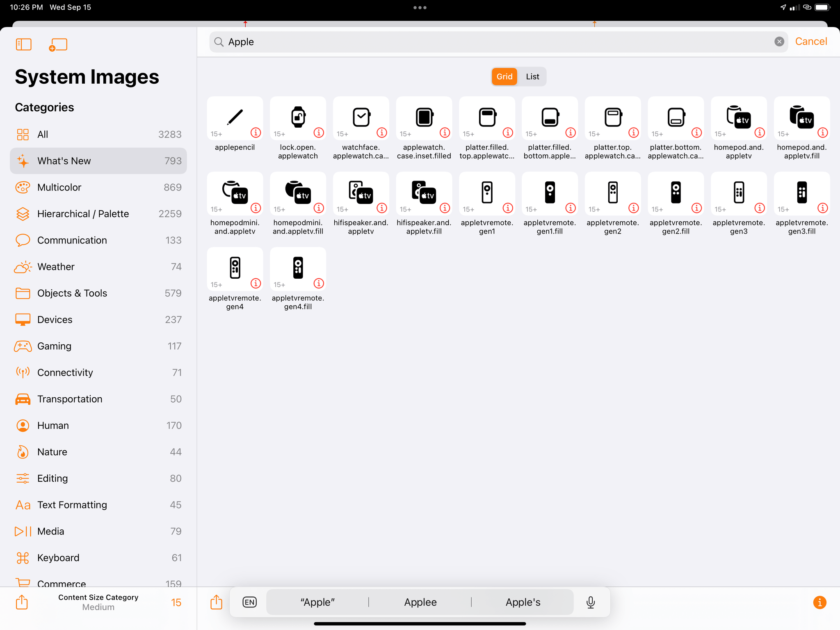840x630 pixels.
Task: Tap the share icon beside keyboard bar
Action: 216,602
